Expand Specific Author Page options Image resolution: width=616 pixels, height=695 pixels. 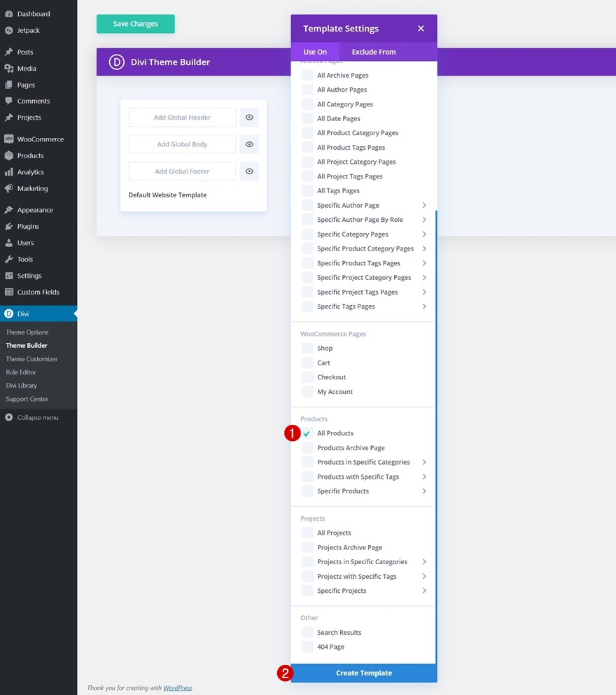tap(424, 206)
